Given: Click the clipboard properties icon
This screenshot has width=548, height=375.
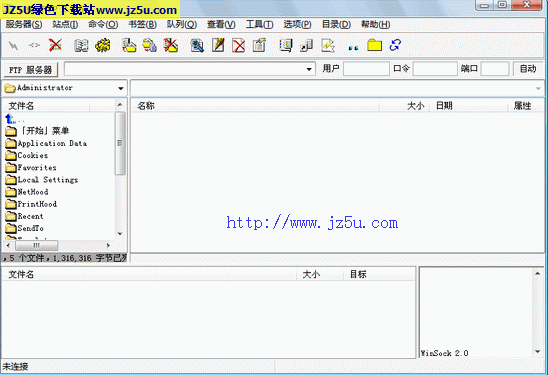Looking at the screenshot, I should click(x=259, y=45).
